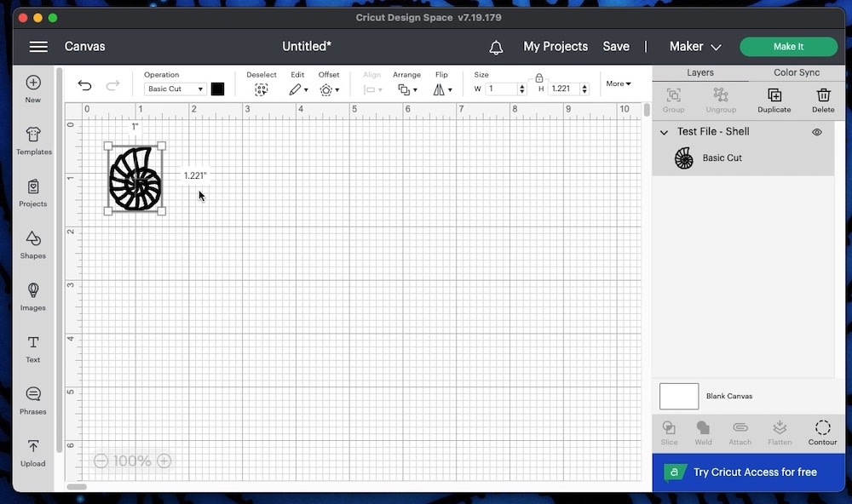Click the bottom-right resize handle of shell
The image size is (852, 504).
[161, 211]
